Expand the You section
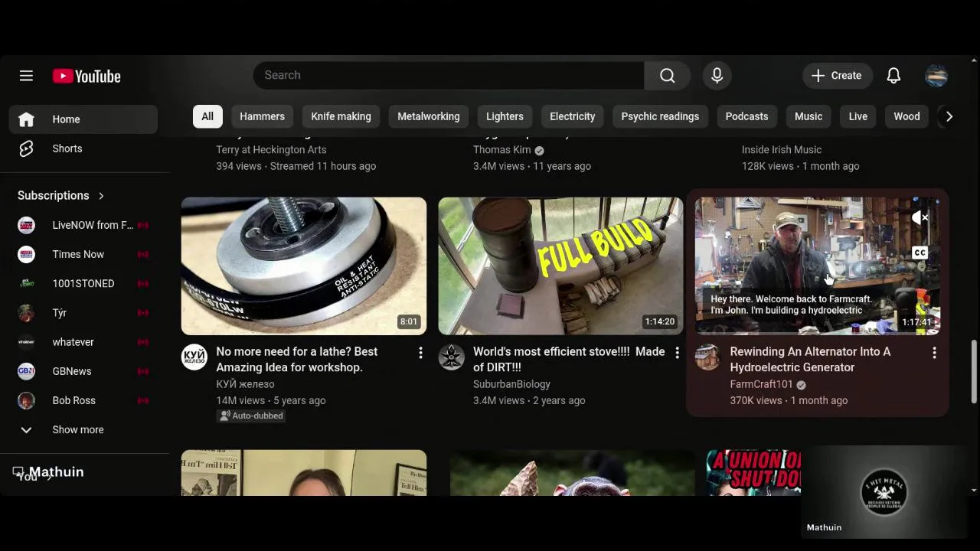This screenshot has height=551, width=980. (x=34, y=476)
